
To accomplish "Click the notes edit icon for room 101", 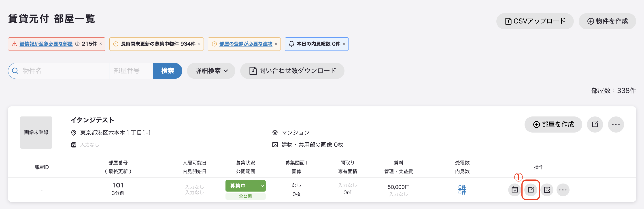I will coord(547,190).
